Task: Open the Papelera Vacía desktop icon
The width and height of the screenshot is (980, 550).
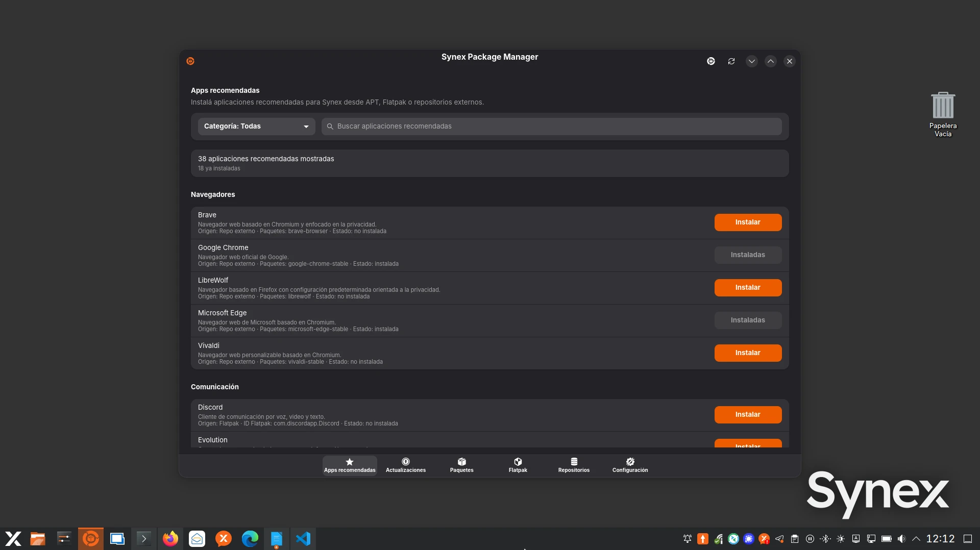Action: (x=943, y=114)
